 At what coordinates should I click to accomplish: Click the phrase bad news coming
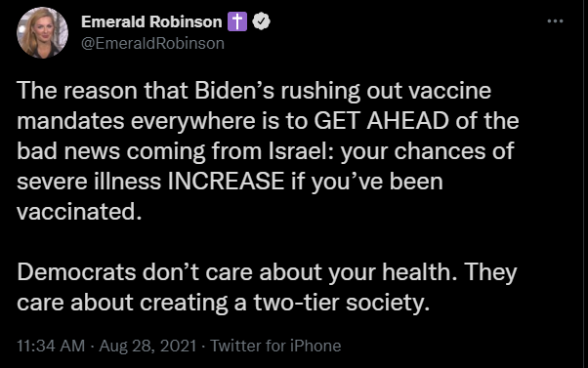pyautogui.click(x=111, y=152)
